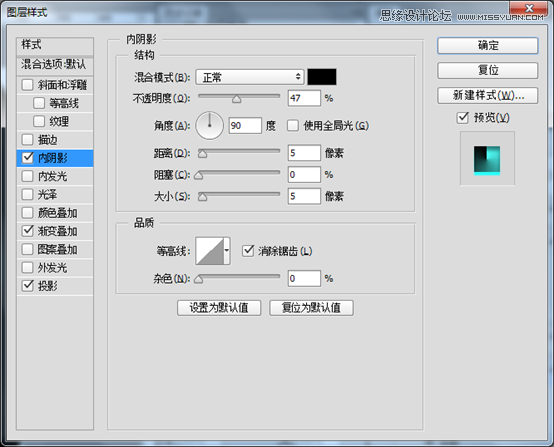Enable the 描边 style checkbox

click(28, 140)
